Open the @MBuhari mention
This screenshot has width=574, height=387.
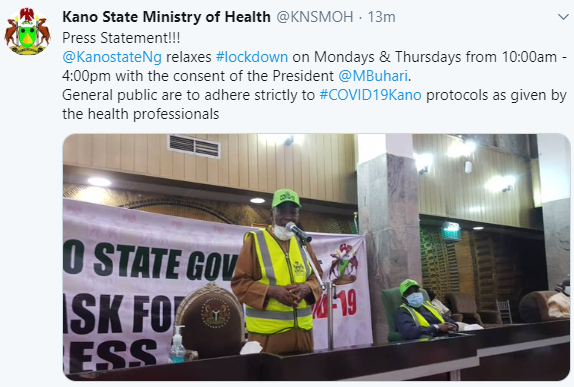(373, 76)
